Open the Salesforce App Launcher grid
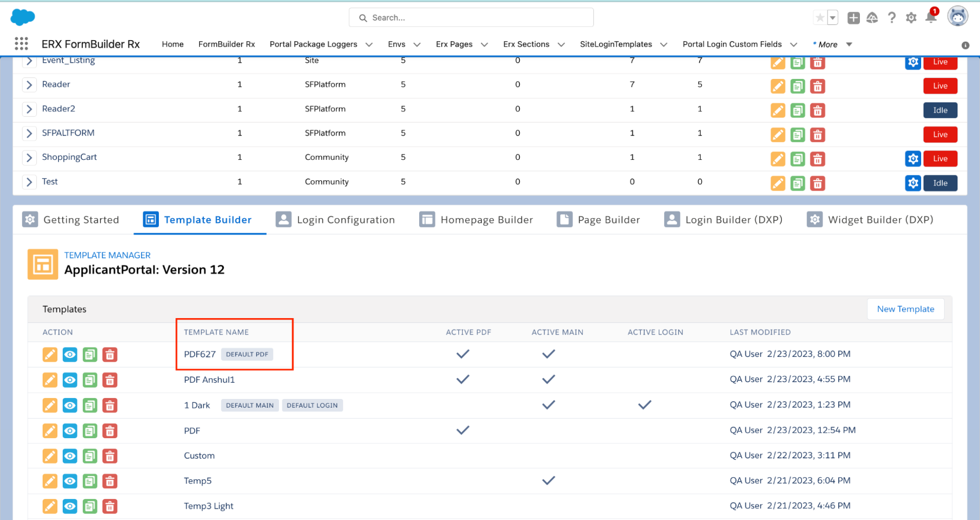The height and width of the screenshot is (520, 980). click(x=21, y=44)
